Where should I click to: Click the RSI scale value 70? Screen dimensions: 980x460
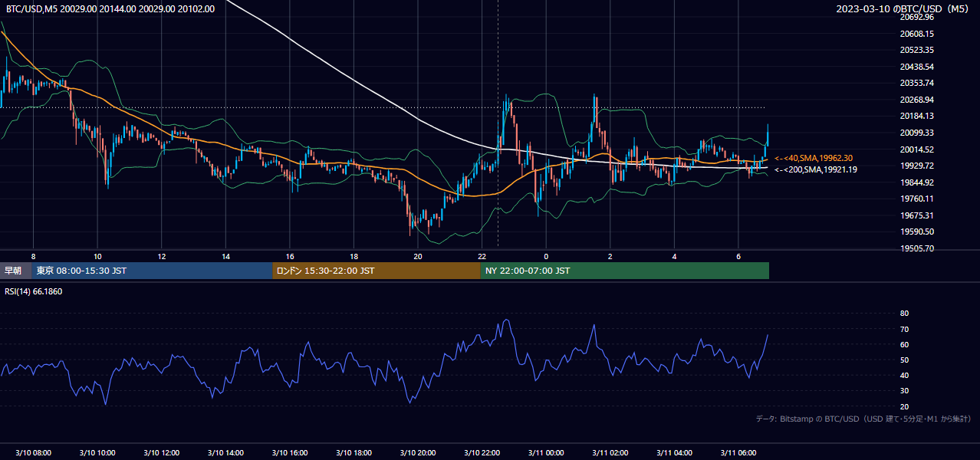point(904,329)
